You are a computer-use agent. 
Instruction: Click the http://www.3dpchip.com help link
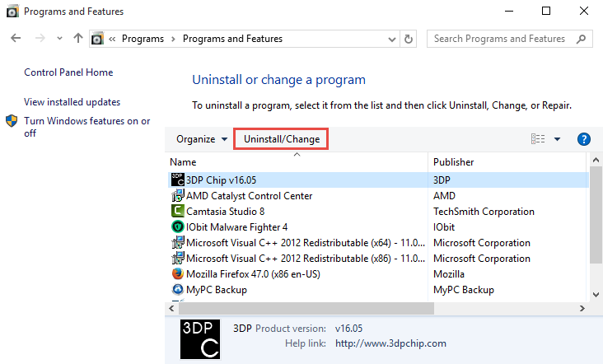click(x=390, y=343)
